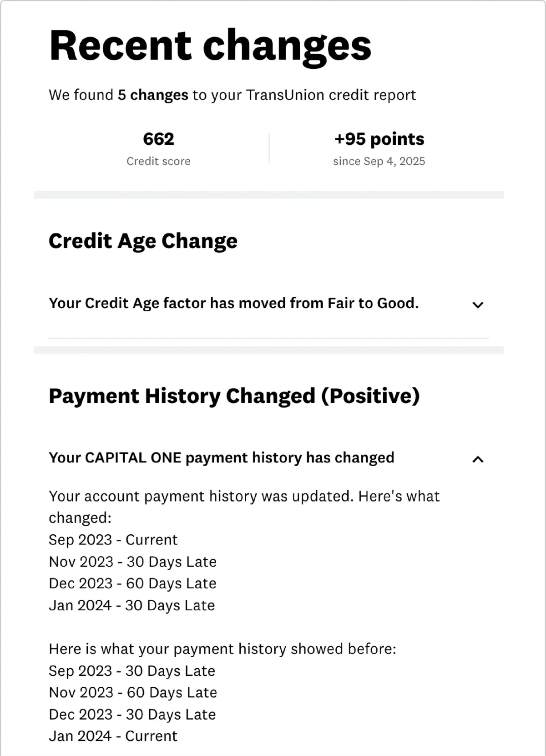This screenshot has height=756, width=546.
Task: Select the 662 credit score value
Action: [x=158, y=139]
